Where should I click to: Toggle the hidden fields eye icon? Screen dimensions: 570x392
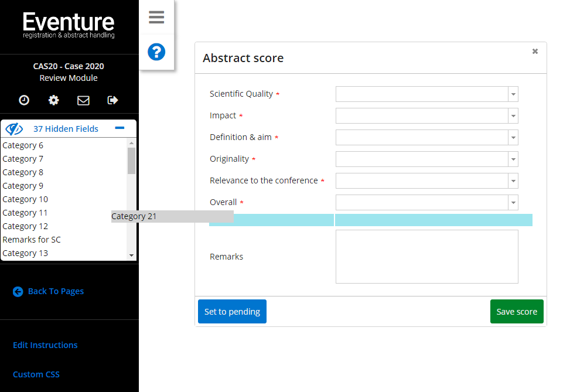[14, 129]
